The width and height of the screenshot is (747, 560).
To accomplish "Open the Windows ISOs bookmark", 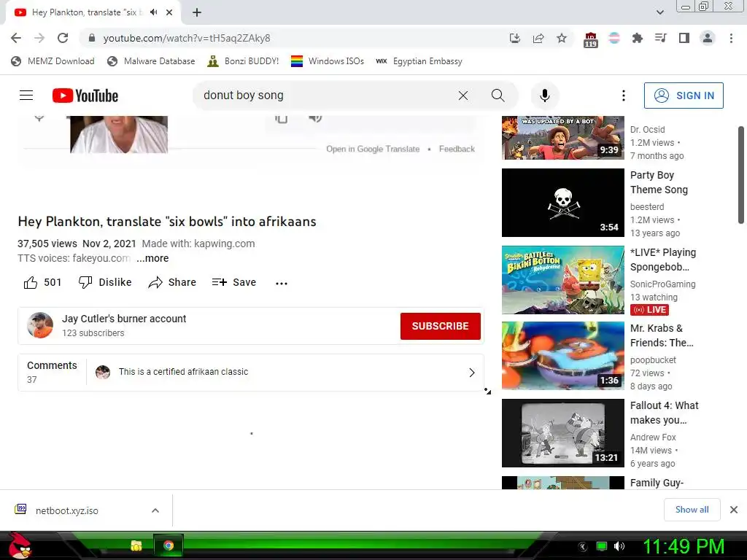I will (328, 61).
